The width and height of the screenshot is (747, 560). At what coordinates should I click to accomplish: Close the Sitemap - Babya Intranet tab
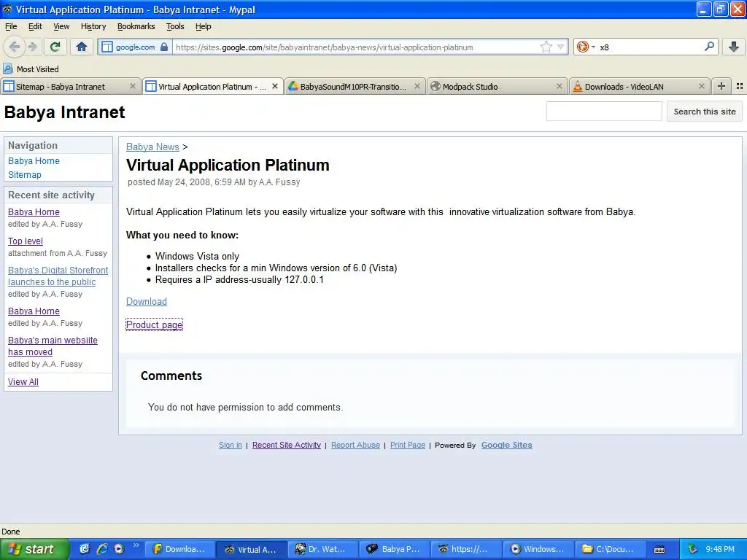coord(133,86)
